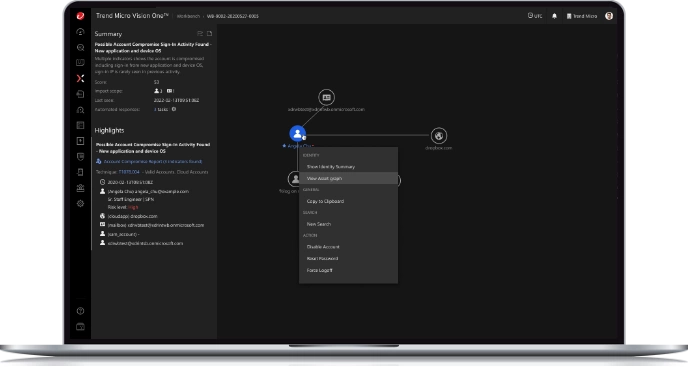
Task: Click the notifications bell icon
Action: pos(554,16)
